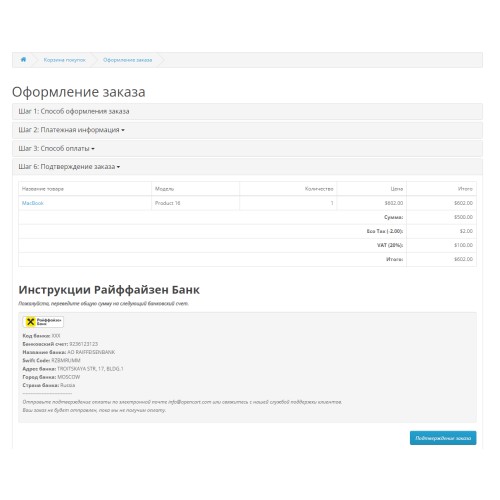
Task: Open the Корзина покупок breadcrumb link
Action: (x=65, y=60)
